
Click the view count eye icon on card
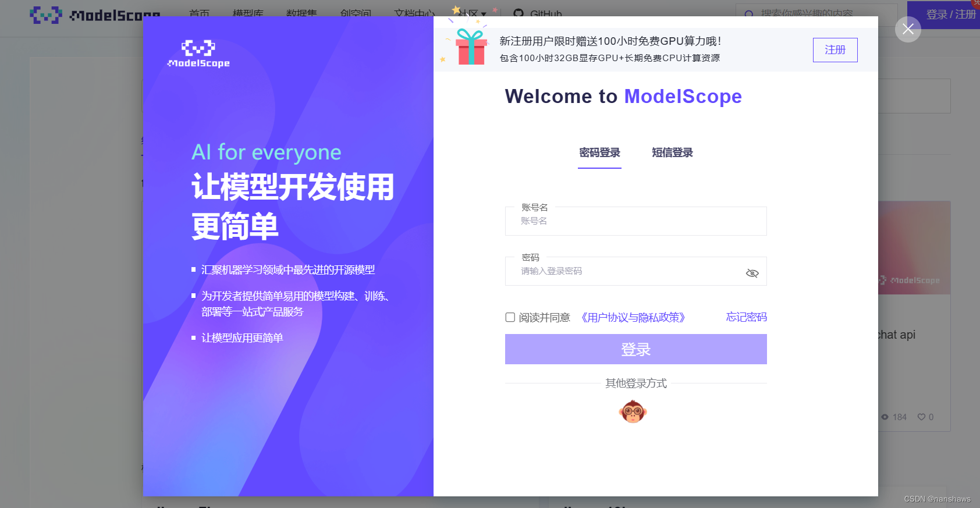[885, 417]
